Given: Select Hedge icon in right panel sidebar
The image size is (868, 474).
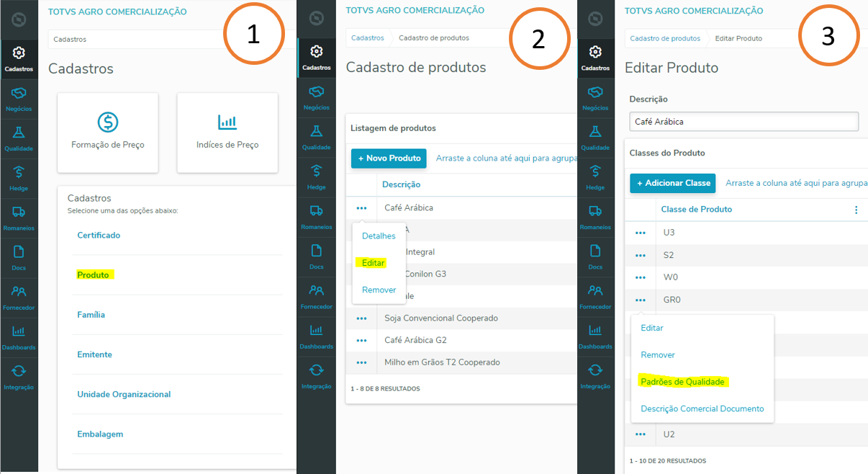Looking at the screenshot, I should pos(595,171).
